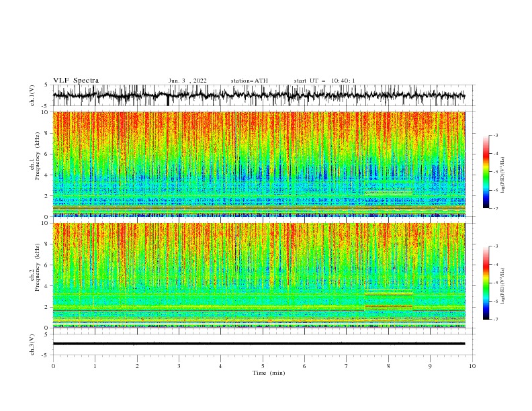The height and width of the screenshot is (411, 532).
Task: Click the 'ch.1(V)' waveform axis label
Action: pos(32,95)
